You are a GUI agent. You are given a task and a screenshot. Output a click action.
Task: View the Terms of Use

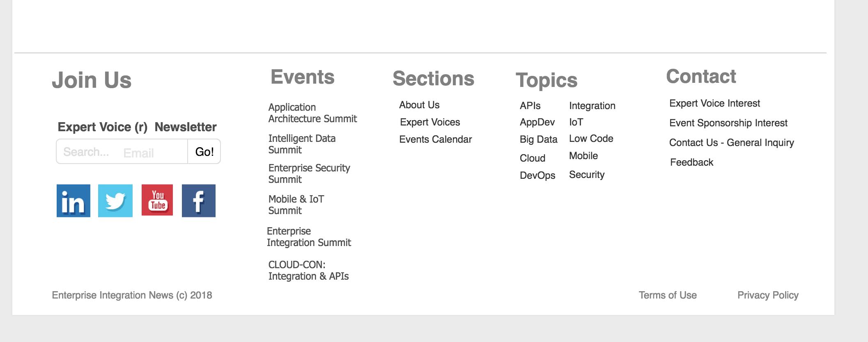pos(668,295)
